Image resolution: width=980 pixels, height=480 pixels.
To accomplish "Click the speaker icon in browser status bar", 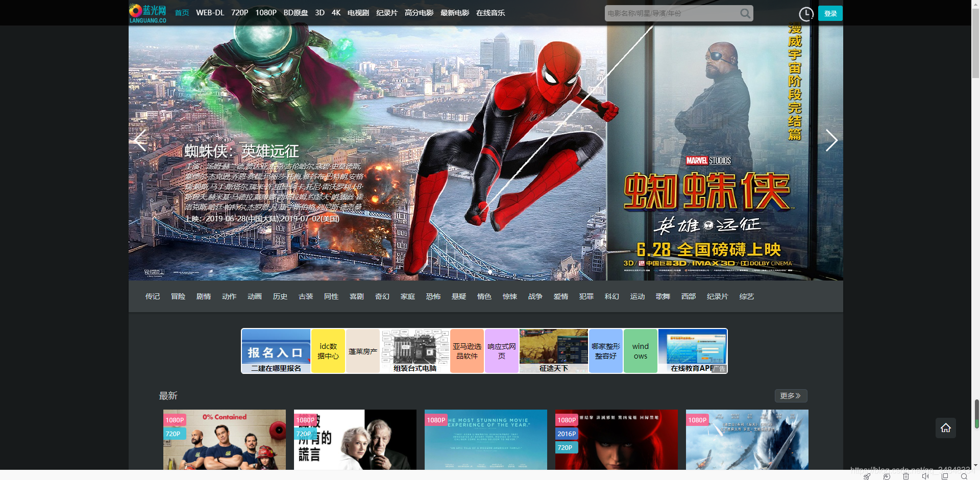I will (925, 476).
